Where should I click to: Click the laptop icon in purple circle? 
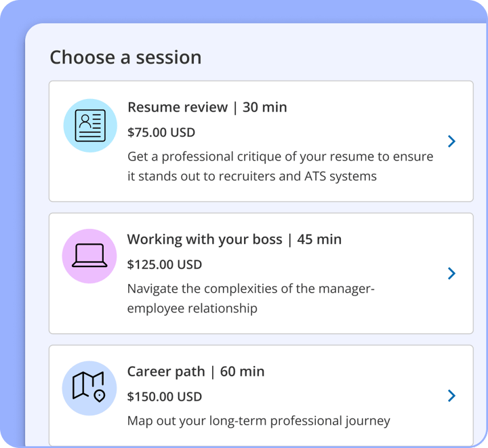pos(89,256)
